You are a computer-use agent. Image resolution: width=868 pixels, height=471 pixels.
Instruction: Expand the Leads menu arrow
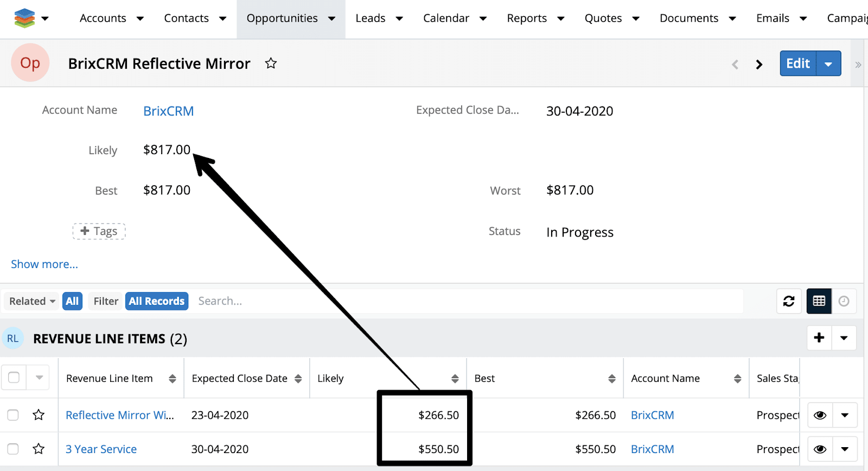(399, 18)
